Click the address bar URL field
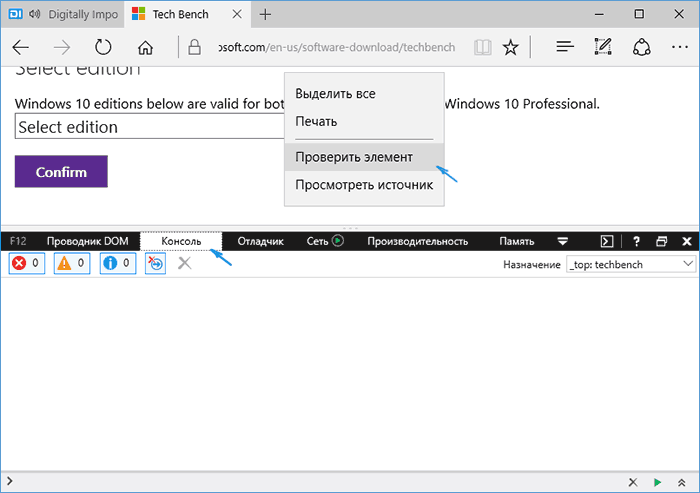700x493 pixels. pyautogui.click(x=330, y=47)
